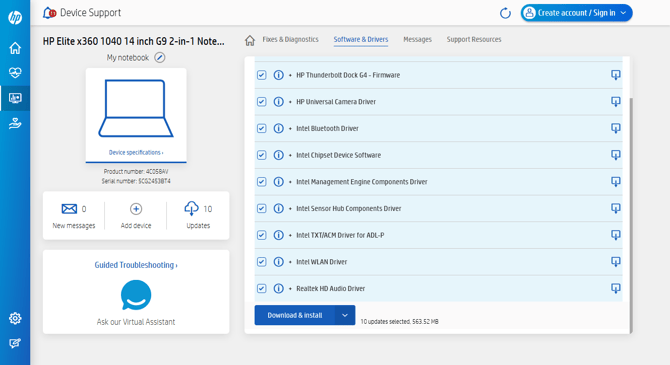Toggle the HP Thunderbolt Dock G4 Firmware checkbox
The width and height of the screenshot is (670, 365).
coord(262,75)
